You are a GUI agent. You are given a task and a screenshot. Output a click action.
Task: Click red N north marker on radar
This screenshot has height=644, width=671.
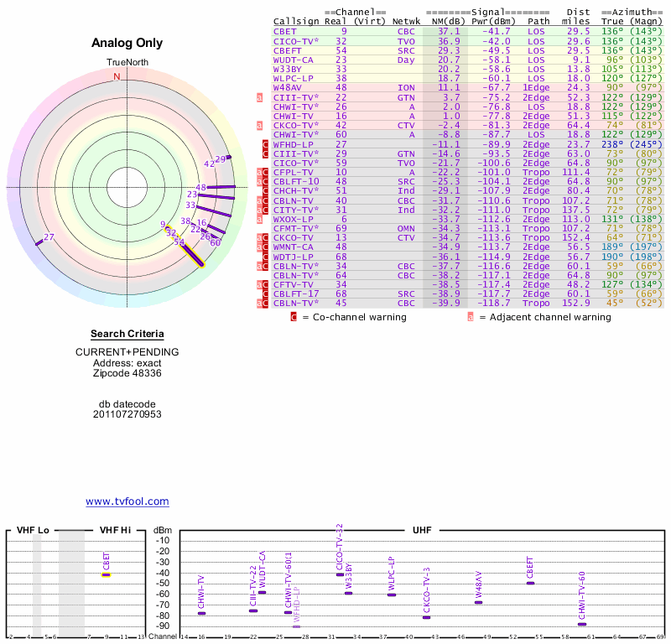point(117,76)
